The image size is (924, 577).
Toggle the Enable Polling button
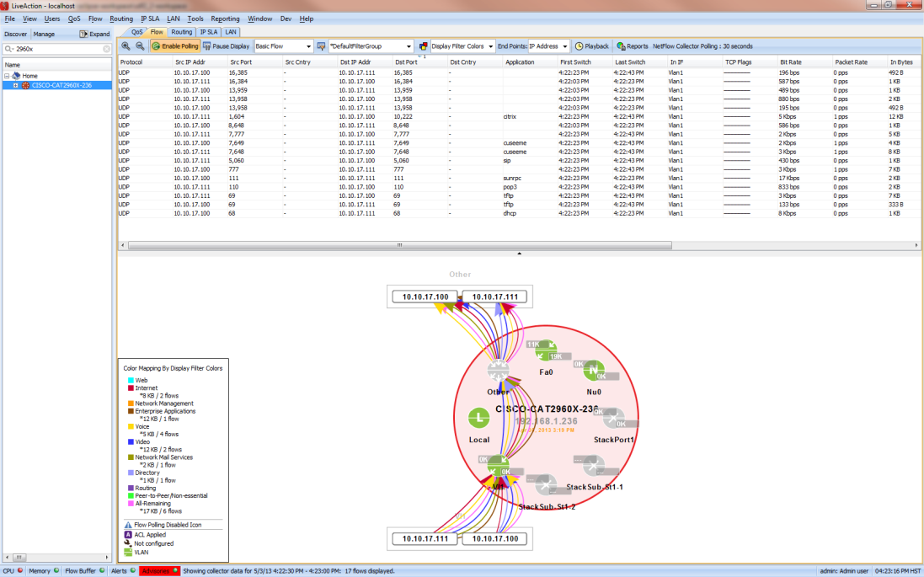click(x=175, y=46)
